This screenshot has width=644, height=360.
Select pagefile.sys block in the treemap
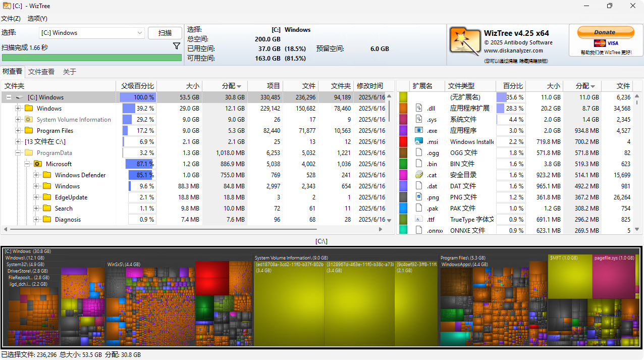point(614,278)
